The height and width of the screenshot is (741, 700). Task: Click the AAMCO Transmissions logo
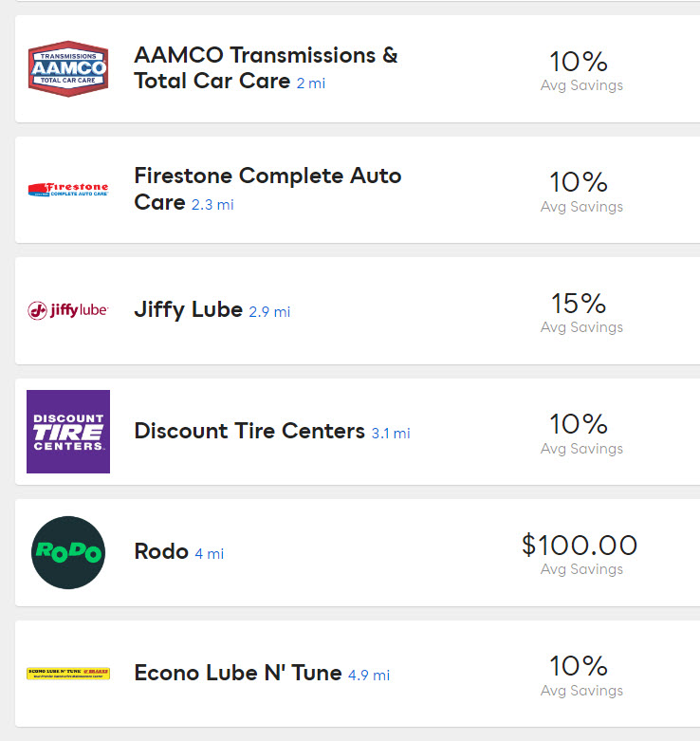67,68
